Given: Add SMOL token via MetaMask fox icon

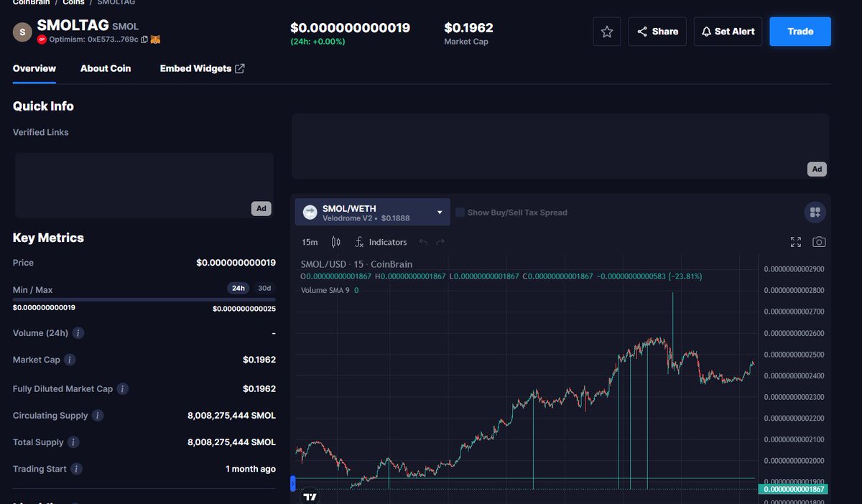Looking at the screenshot, I should click(x=155, y=39).
